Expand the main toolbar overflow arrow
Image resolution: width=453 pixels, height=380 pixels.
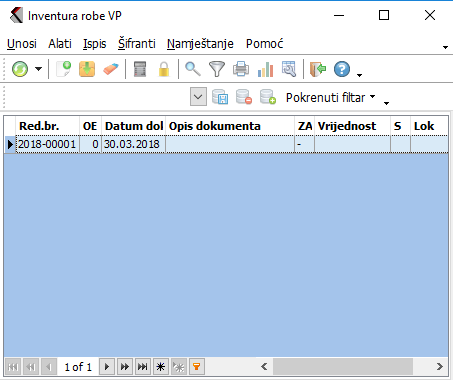pyautogui.click(x=359, y=75)
